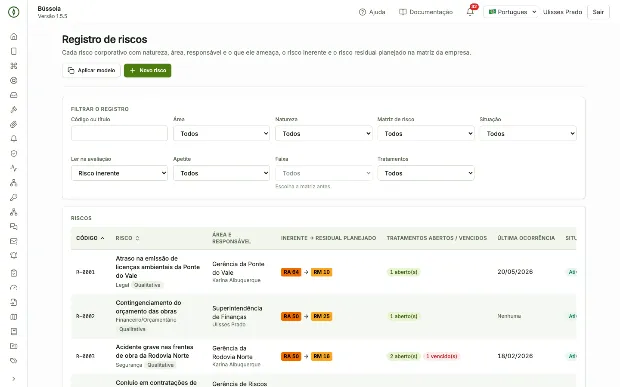Click 2 aberto(s) badge in third row

tap(403, 356)
